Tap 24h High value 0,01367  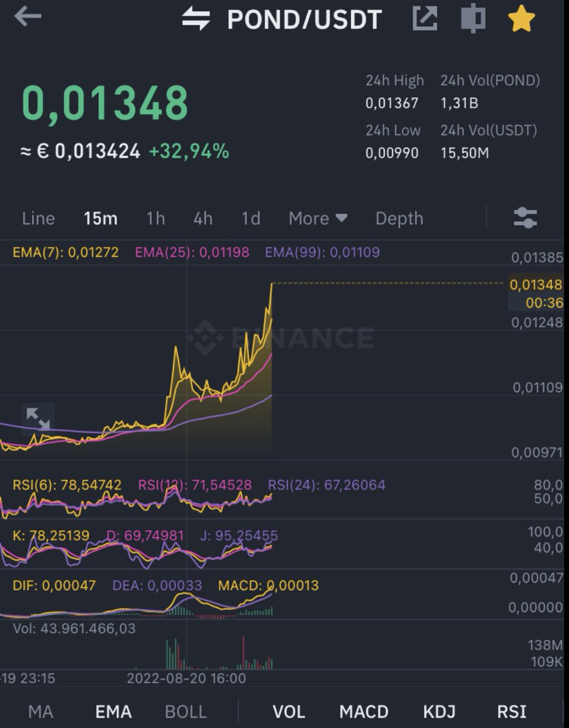pos(392,103)
